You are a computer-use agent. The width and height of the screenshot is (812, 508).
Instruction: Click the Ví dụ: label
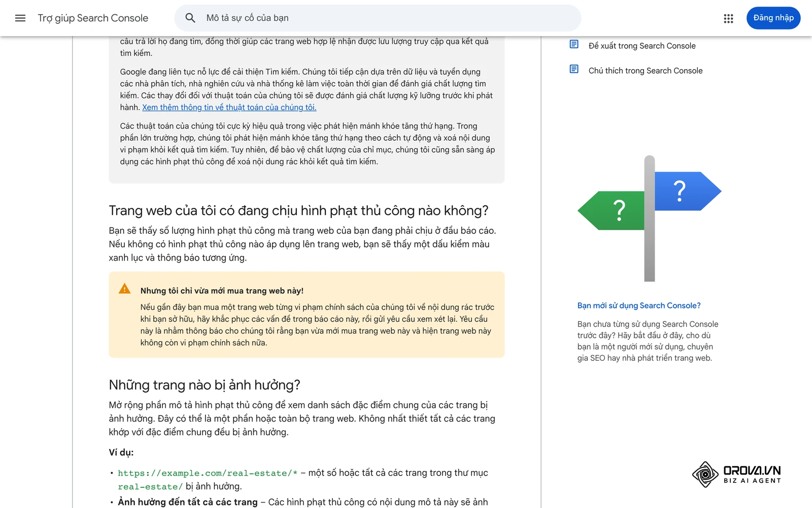pyautogui.click(x=121, y=452)
